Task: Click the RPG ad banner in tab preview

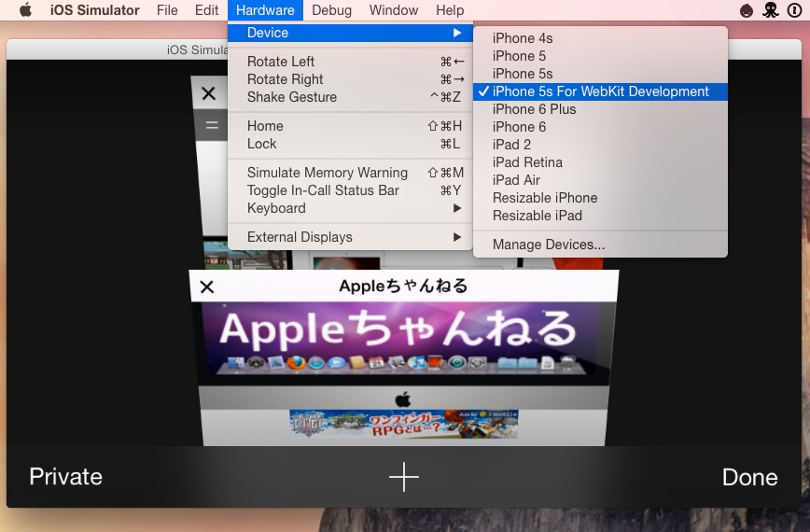Action: point(403,424)
